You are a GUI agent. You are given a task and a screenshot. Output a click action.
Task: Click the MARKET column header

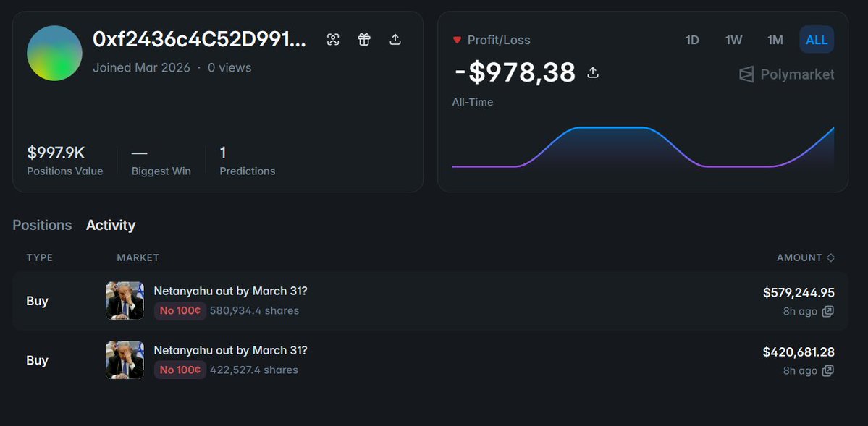point(138,257)
